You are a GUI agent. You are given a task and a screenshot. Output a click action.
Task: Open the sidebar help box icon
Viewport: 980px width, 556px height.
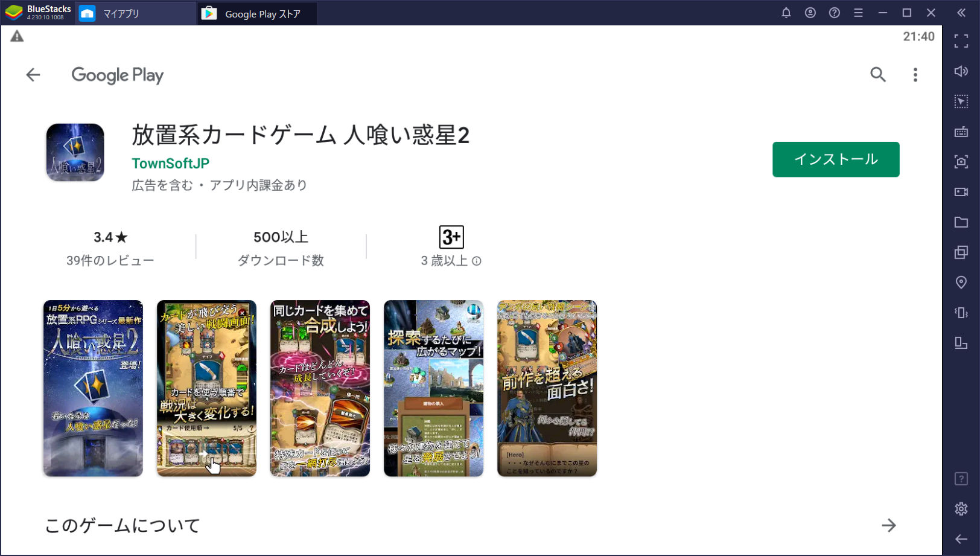point(961,479)
